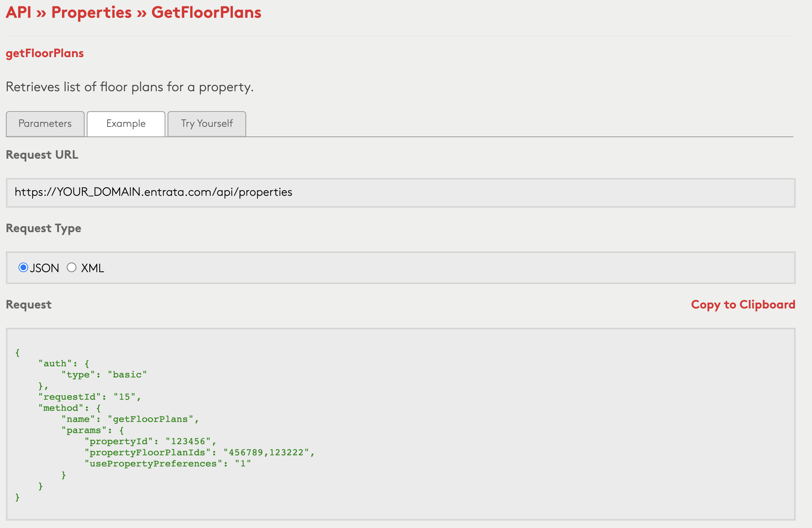Select the JSON radio button
The width and height of the screenshot is (812, 528).
pos(23,267)
